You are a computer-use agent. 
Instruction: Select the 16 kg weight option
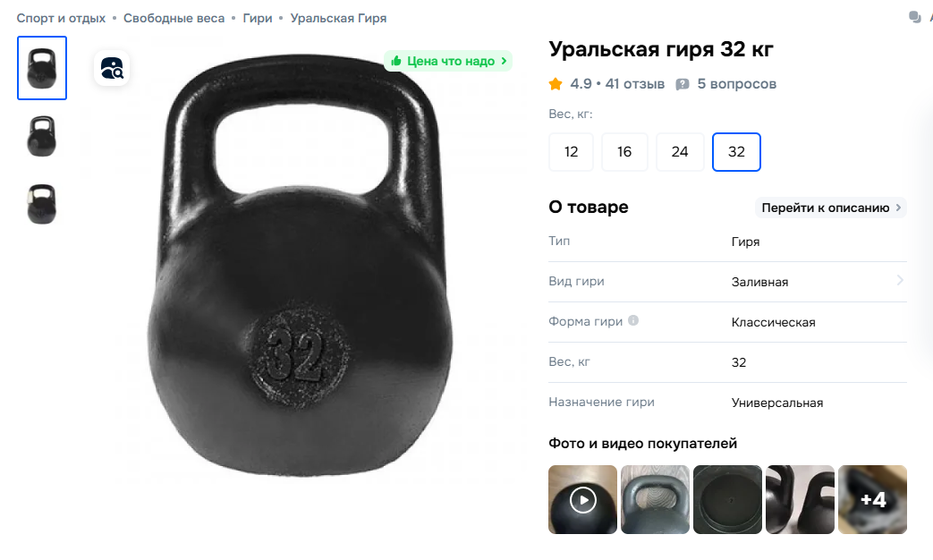(x=624, y=152)
